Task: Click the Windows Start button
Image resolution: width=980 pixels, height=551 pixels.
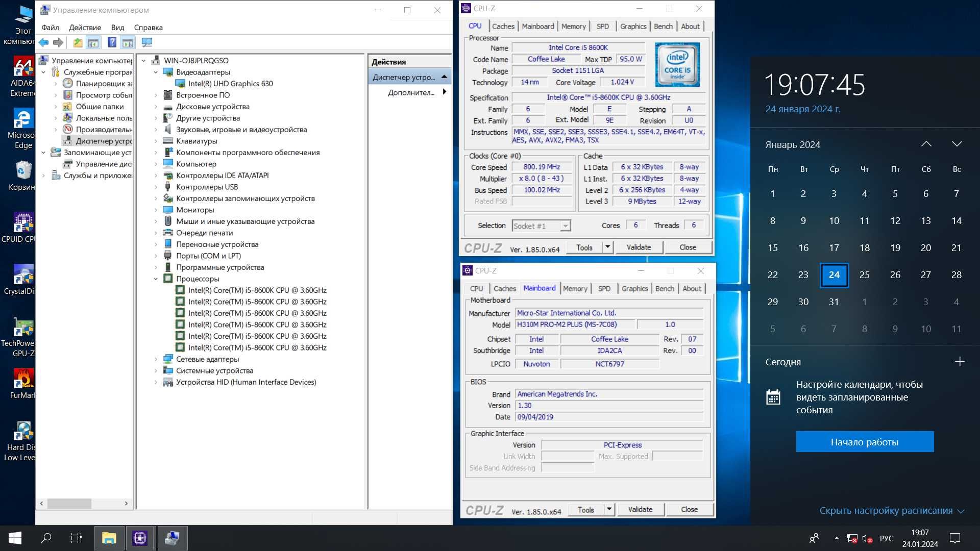Action: click(15, 538)
